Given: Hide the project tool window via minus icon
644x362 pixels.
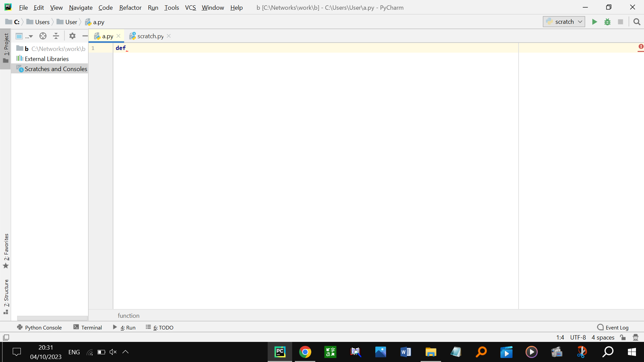Looking at the screenshot, I should coord(85,36).
